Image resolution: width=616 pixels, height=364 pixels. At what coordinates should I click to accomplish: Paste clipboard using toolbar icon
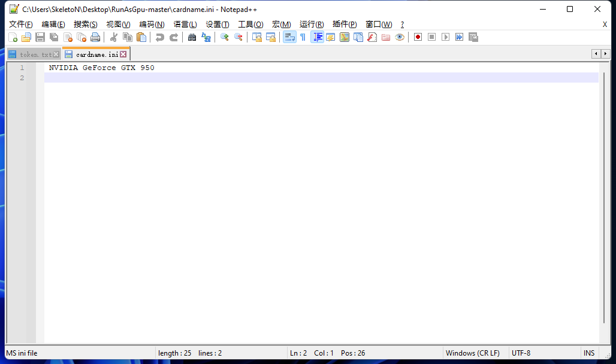coord(141,37)
